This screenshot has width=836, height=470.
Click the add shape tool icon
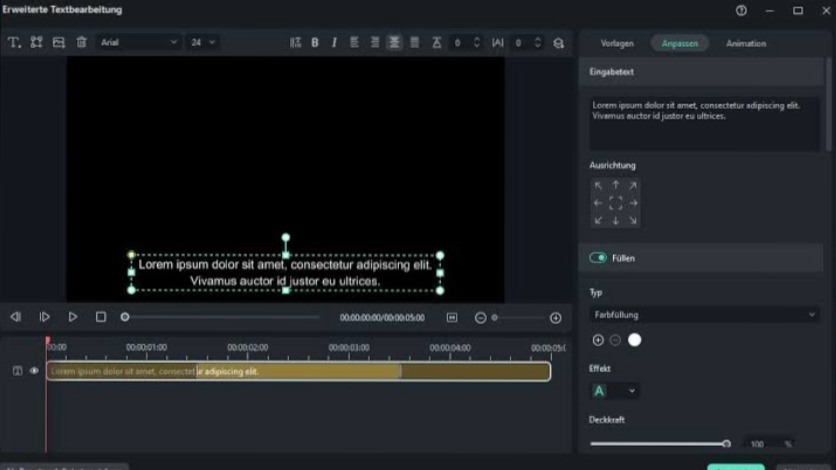(x=36, y=43)
